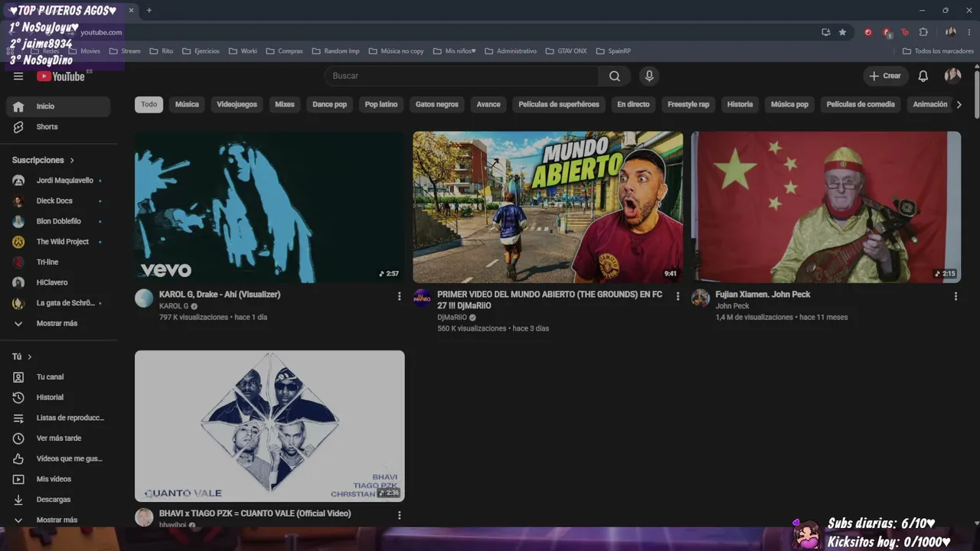Open options menu for Fujian Xiamen video

click(x=955, y=296)
